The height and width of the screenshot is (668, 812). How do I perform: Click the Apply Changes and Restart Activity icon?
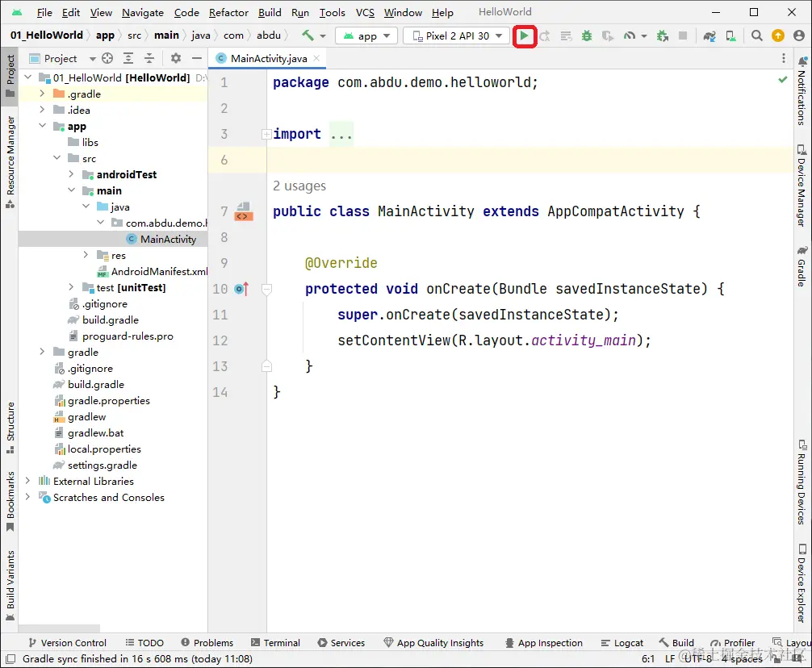coord(545,35)
